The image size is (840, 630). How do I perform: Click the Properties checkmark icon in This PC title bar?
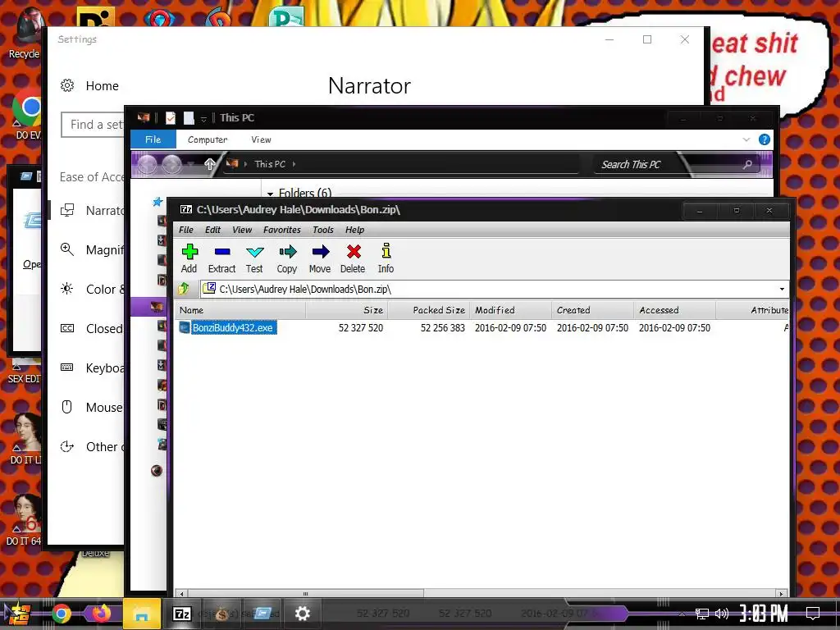pyautogui.click(x=171, y=118)
